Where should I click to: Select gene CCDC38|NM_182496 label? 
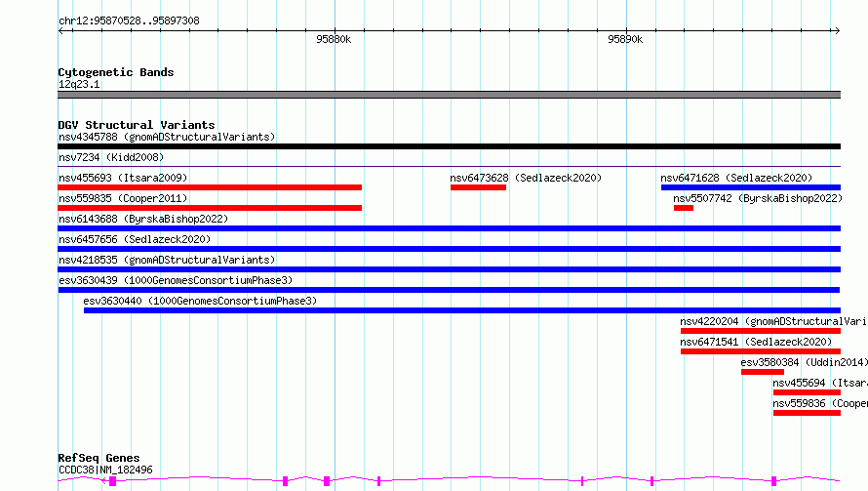pyautogui.click(x=105, y=470)
